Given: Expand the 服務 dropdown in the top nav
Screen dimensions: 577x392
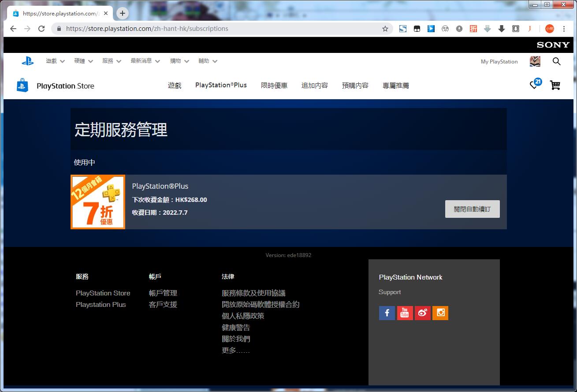Looking at the screenshot, I should tap(112, 61).
